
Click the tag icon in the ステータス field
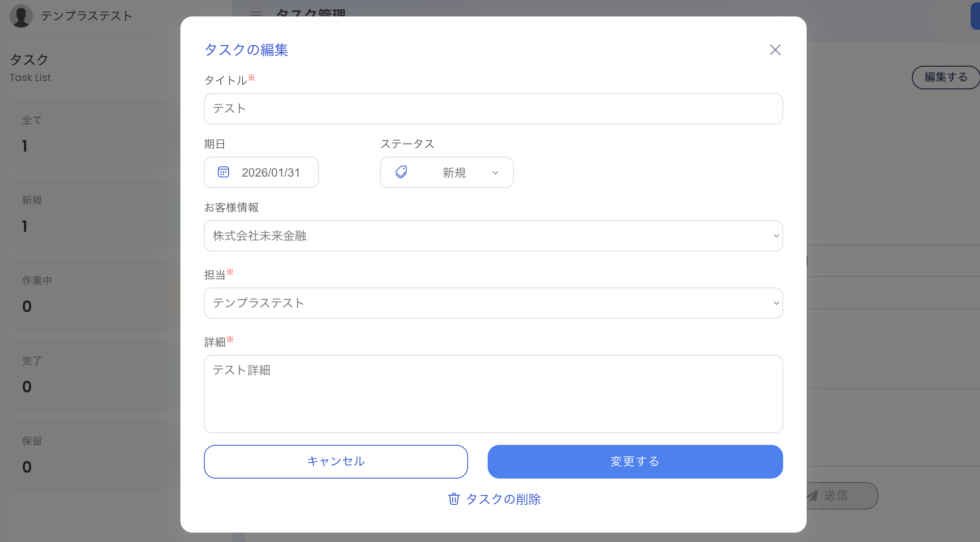(x=400, y=172)
